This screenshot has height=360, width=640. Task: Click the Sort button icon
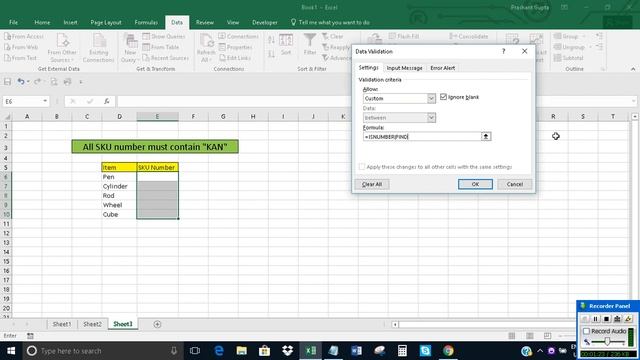point(286,40)
